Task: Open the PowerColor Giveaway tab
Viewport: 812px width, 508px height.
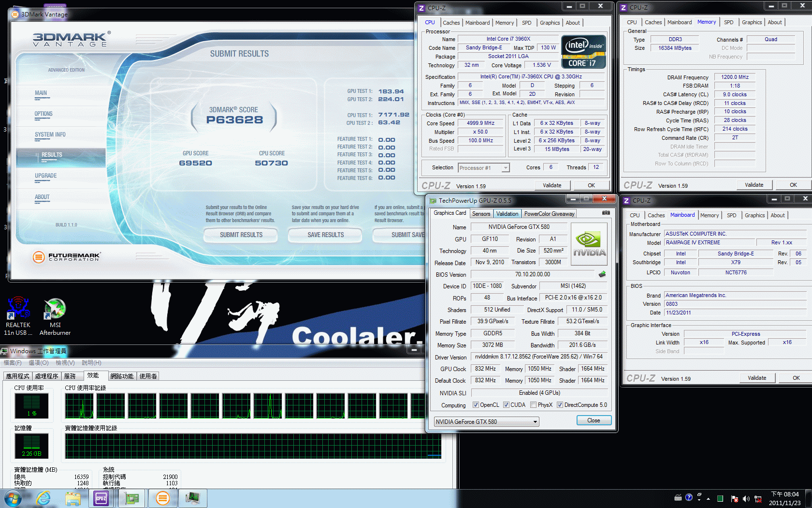Action: coord(549,214)
